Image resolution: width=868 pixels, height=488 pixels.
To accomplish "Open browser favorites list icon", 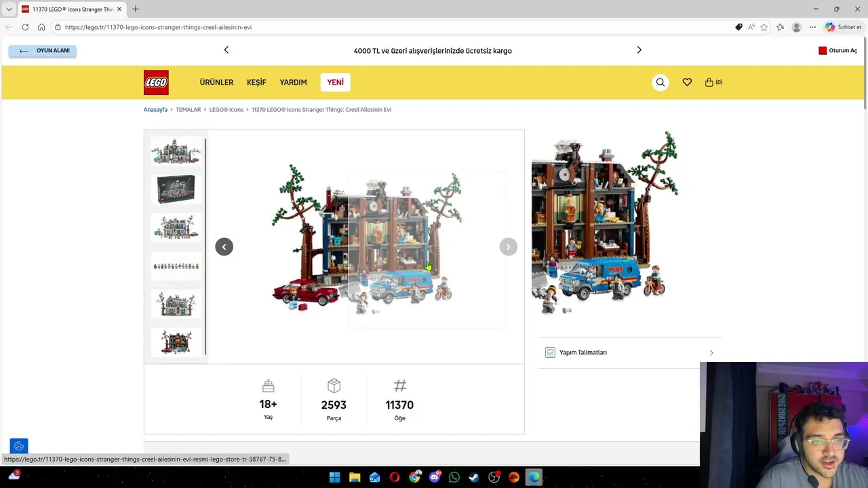I will click(780, 27).
